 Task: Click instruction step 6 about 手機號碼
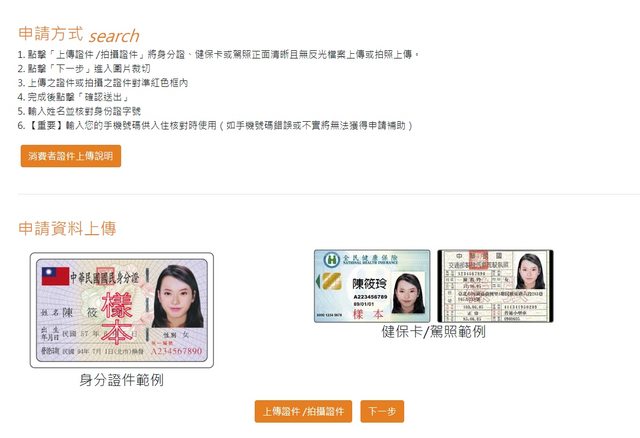pos(215,125)
